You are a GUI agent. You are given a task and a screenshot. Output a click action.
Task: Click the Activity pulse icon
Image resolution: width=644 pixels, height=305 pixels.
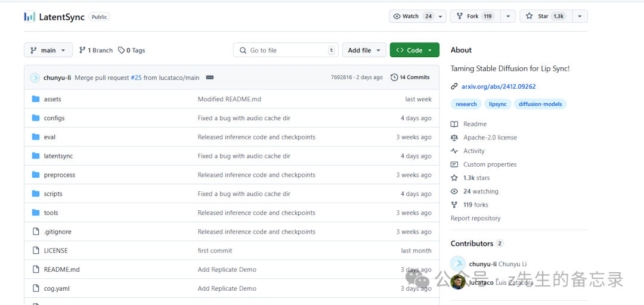click(454, 151)
